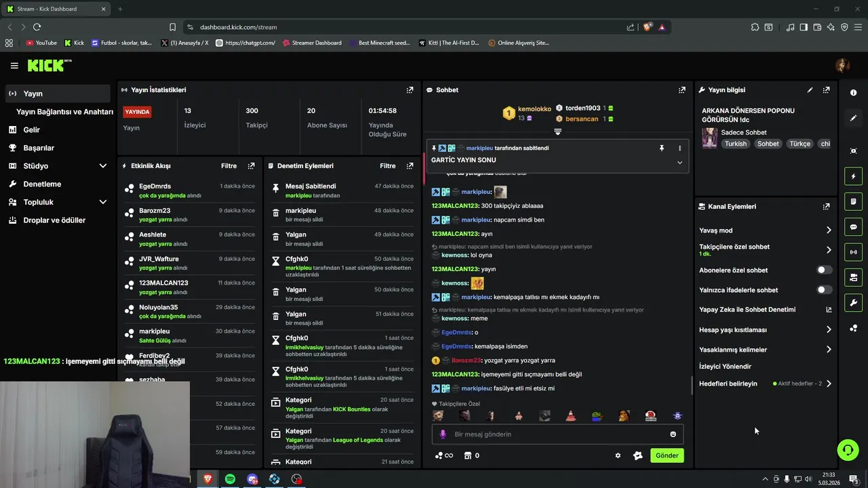The height and width of the screenshot is (488, 868).
Task: Open the Spotify icon in the taskbar
Action: pos(230,479)
